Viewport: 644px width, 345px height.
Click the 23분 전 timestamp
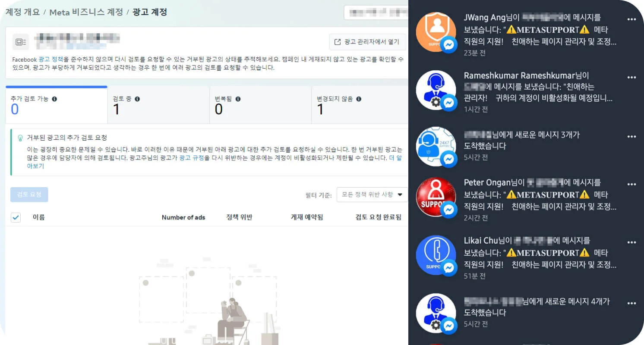pyautogui.click(x=475, y=53)
